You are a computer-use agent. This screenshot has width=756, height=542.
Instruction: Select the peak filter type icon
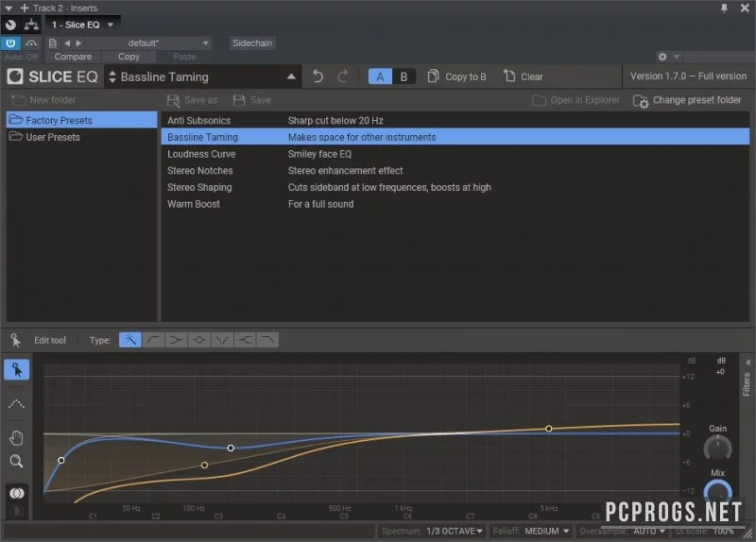(199, 340)
